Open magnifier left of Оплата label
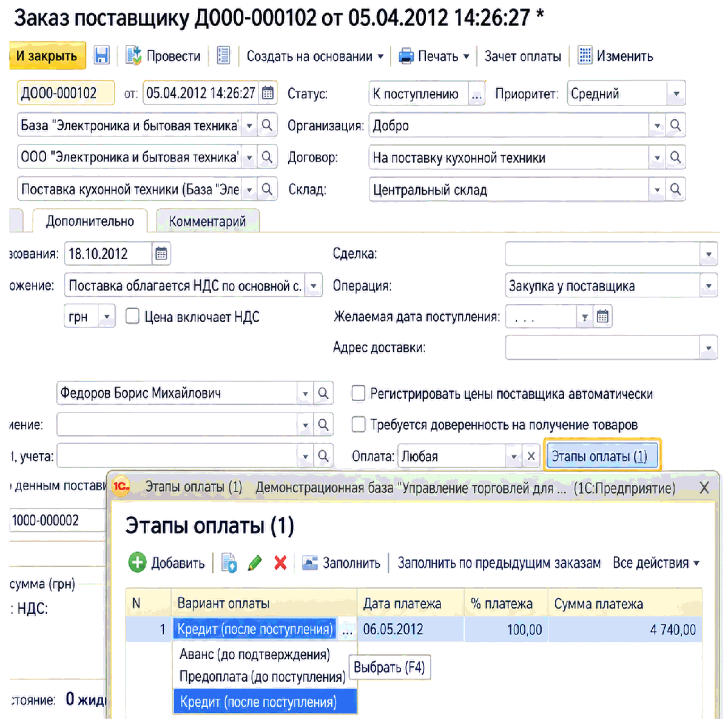The height and width of the screenshot is (728, 728). [x=323, y=456]
